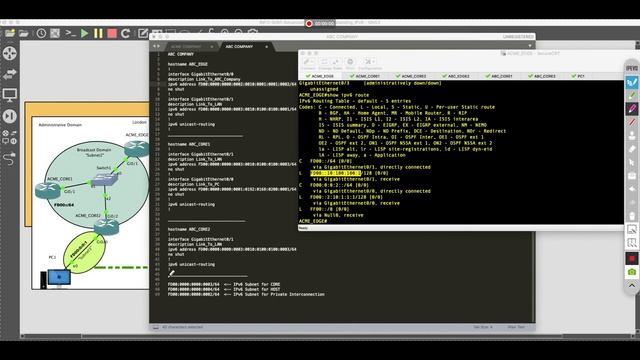Click the highlighted F000::10:100:100:1 route entry
Image resolution: width=640 pixels, height=360 pixels.
click(336, 173)
